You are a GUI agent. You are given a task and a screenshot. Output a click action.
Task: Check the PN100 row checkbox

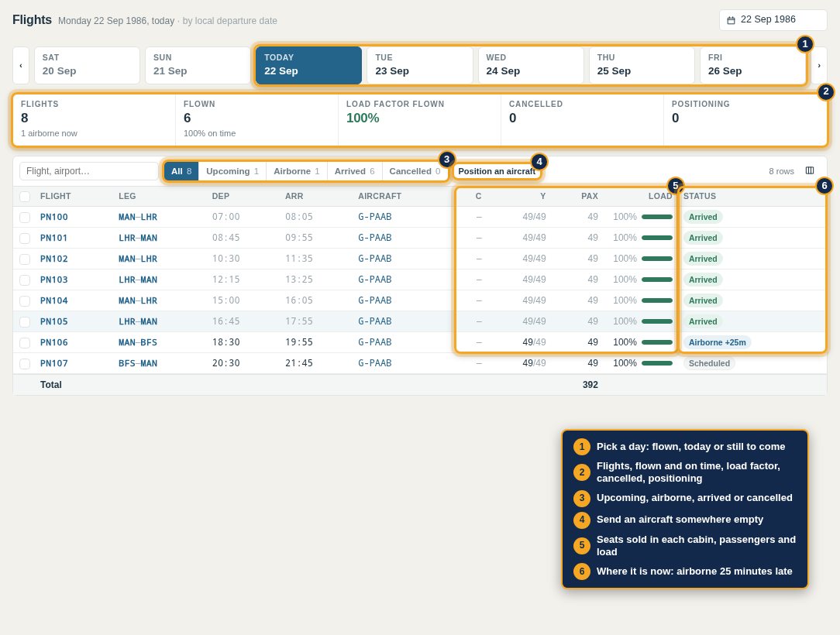(x=25, y=218)
